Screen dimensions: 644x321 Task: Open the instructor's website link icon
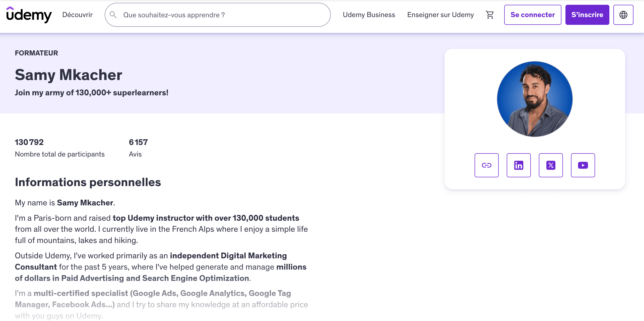pos(486,165)
